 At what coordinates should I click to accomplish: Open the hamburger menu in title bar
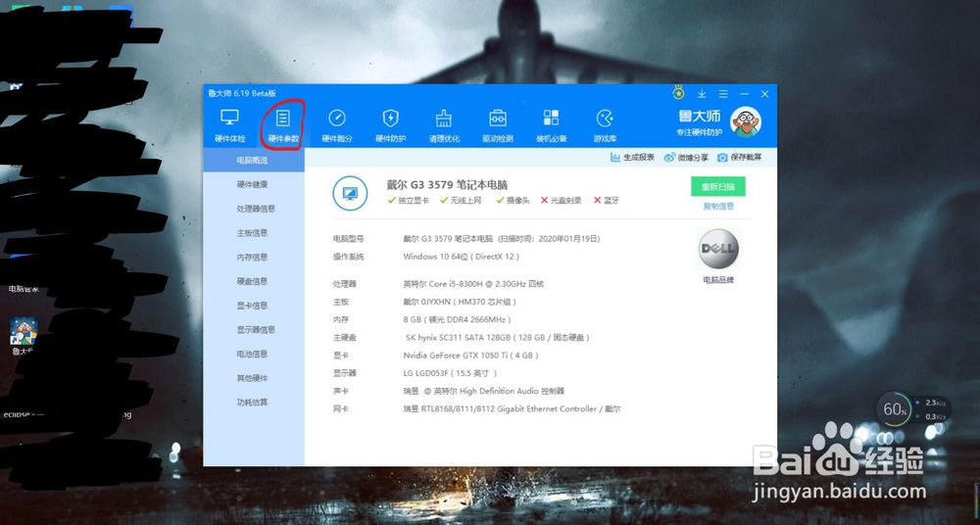(723, 94)
